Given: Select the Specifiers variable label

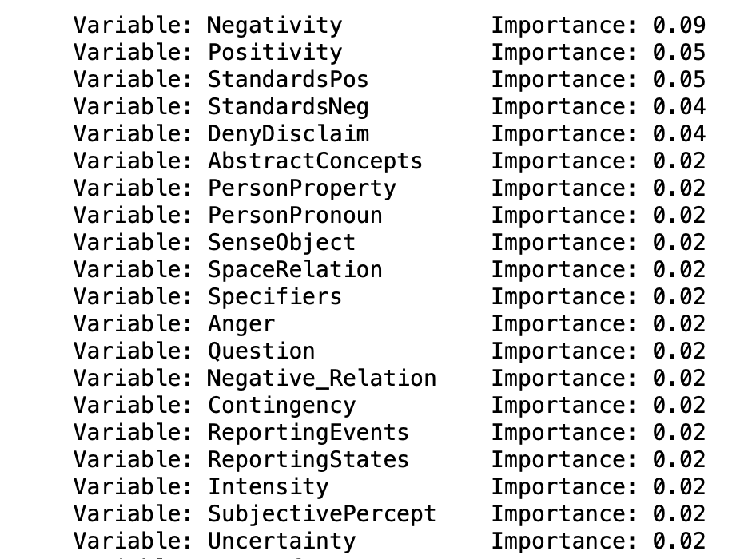Looking at the screenshot, I should tap(274, 297).
